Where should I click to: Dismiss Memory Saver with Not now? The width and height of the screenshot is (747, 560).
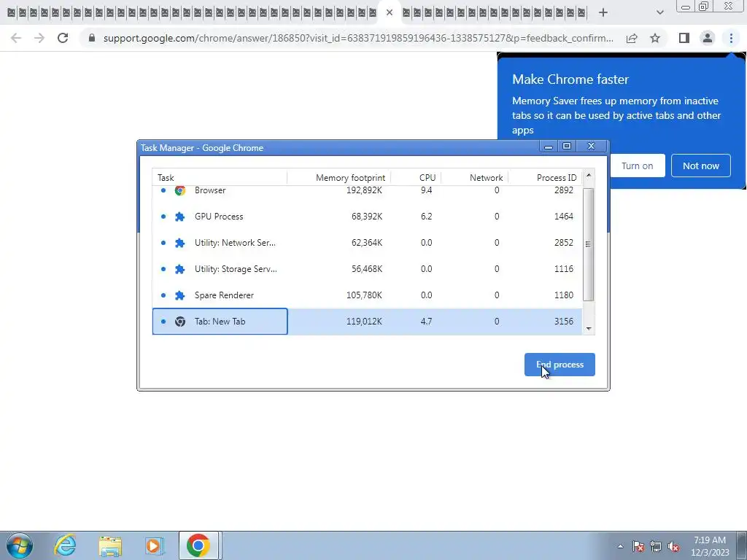coord(701,166)
